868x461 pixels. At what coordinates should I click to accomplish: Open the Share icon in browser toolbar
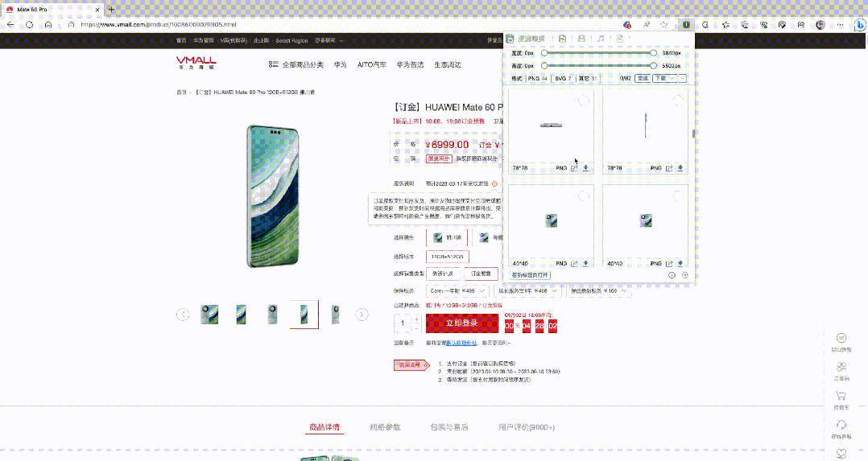coord(801,25)
